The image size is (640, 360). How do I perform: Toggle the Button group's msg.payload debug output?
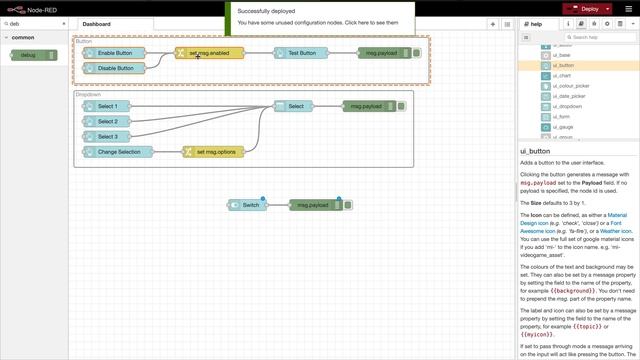point(416,53)
